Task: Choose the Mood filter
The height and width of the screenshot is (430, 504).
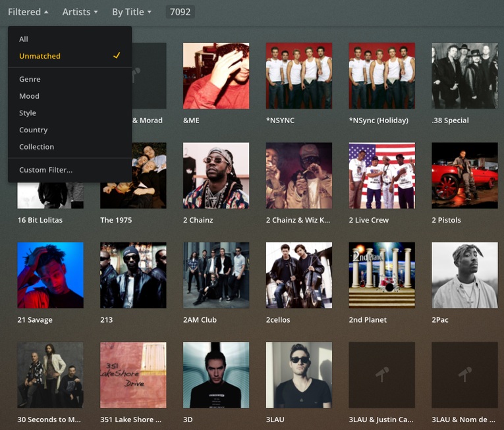Action: [x=70, y=96]
